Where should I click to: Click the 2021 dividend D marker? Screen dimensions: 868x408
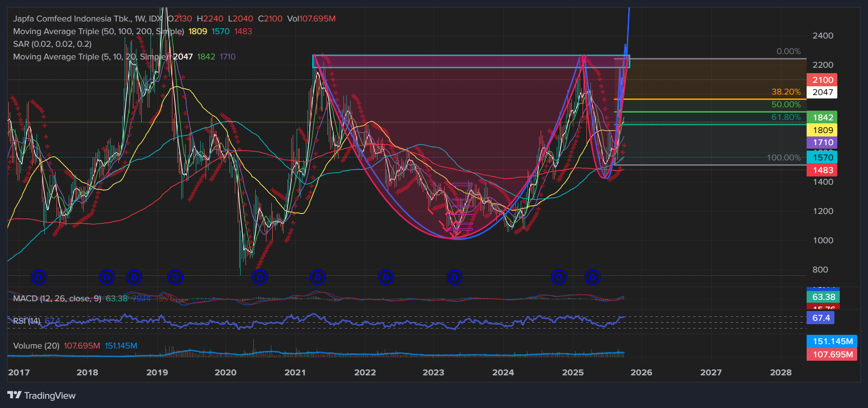[318, 277]
